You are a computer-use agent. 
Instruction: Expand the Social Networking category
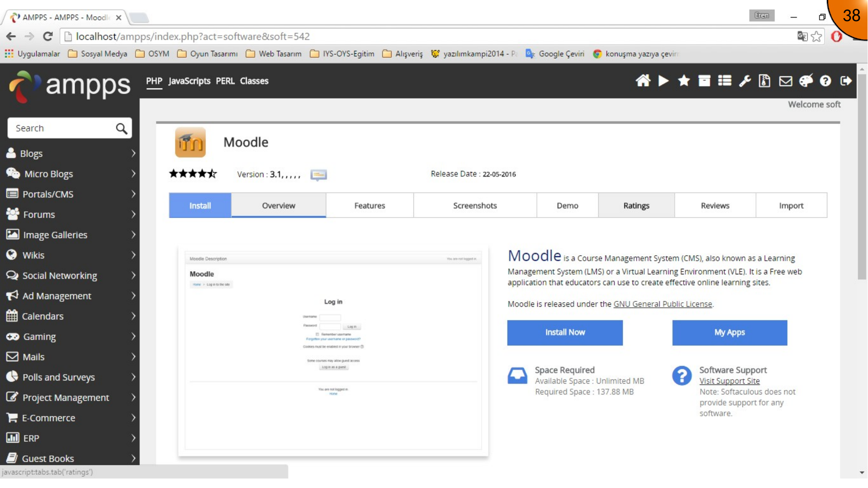(70, 276)
